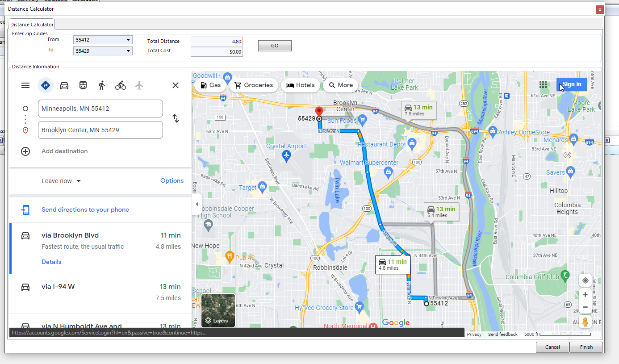
Task: Collapse the side panel arrow
Action: (197, 204)
